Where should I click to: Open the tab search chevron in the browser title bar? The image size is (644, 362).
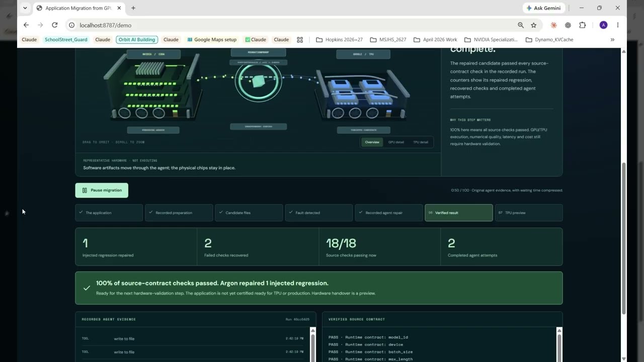point(25,8)
